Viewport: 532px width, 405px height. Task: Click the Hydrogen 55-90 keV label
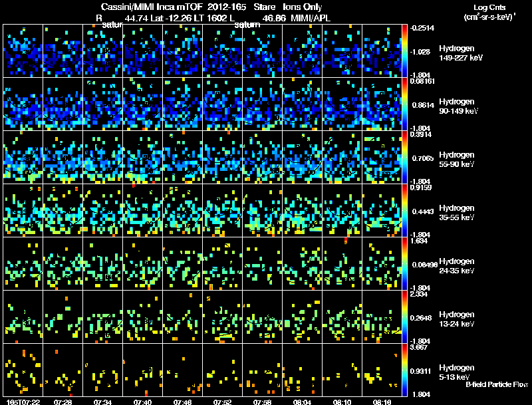457,160
